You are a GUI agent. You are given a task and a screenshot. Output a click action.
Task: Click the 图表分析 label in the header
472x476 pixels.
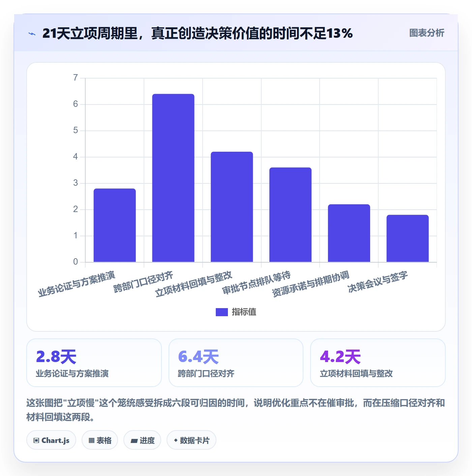click(x=426, y=33)
